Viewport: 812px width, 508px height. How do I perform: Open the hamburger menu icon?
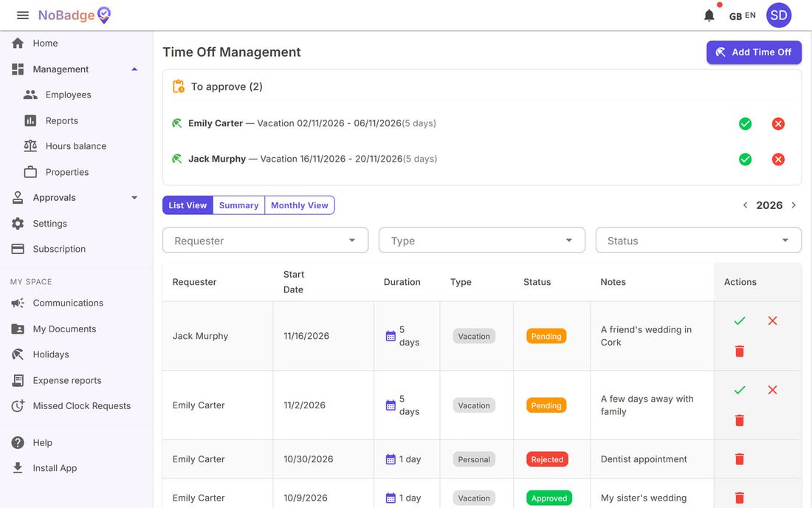[23, 15]
